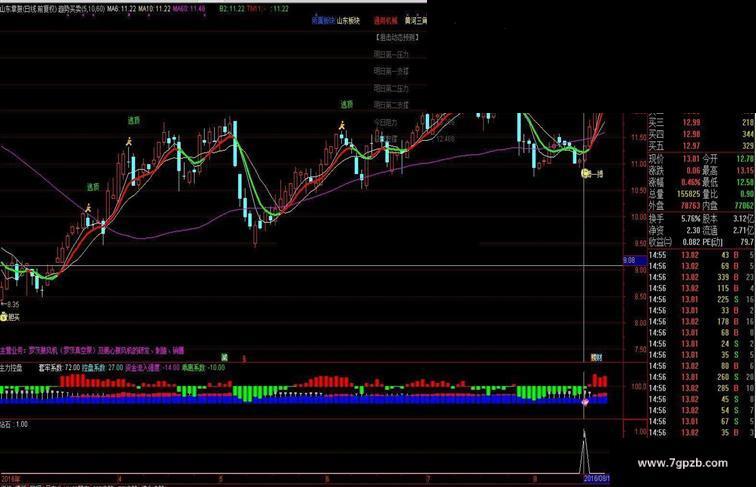756x487 pixels.
Task: Click the highlighted 2016/08/1 date label
Action: [596, 478]
